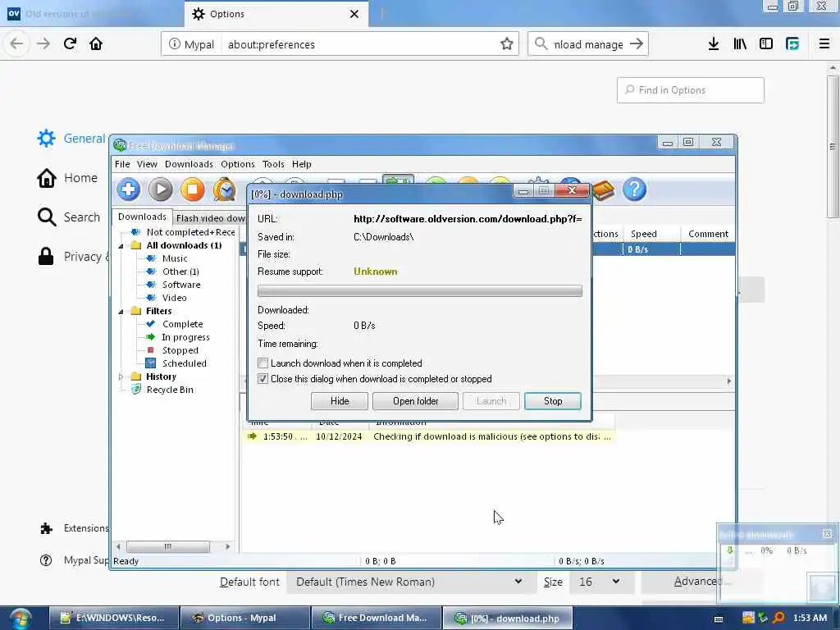
Task: Close the Options browser tab
Action: coord(354,14)
